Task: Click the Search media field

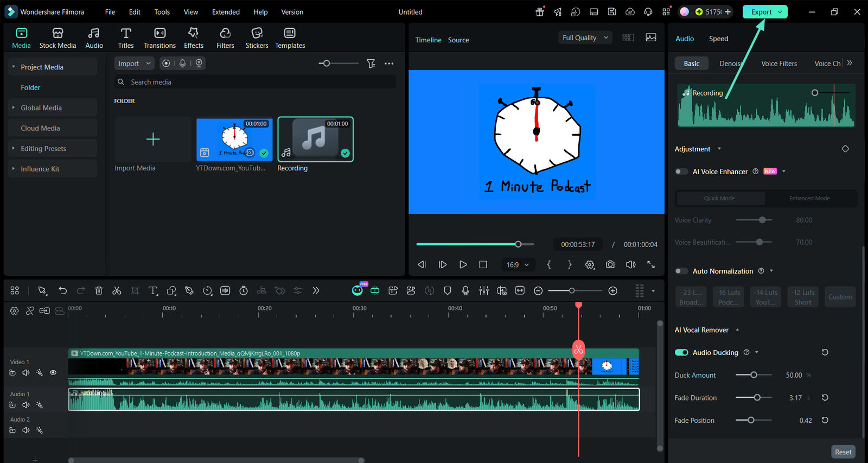Action: (x=254, y=82)
